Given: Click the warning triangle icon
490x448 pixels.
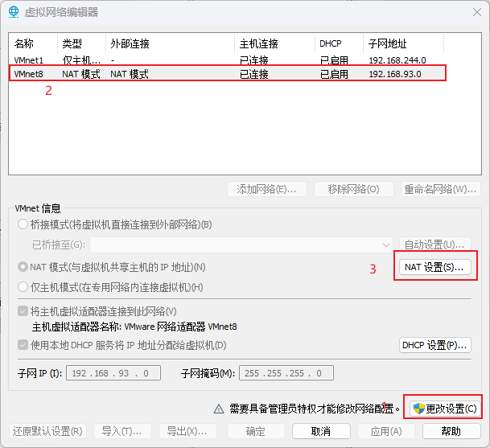Looking at the screenshot, I should coord(219,409).
